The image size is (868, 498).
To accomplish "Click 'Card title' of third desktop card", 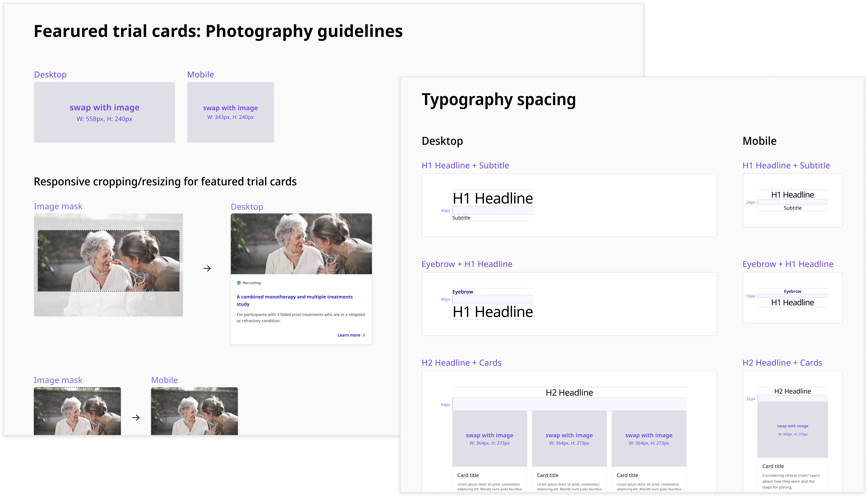I will click(x=627, y=475).
